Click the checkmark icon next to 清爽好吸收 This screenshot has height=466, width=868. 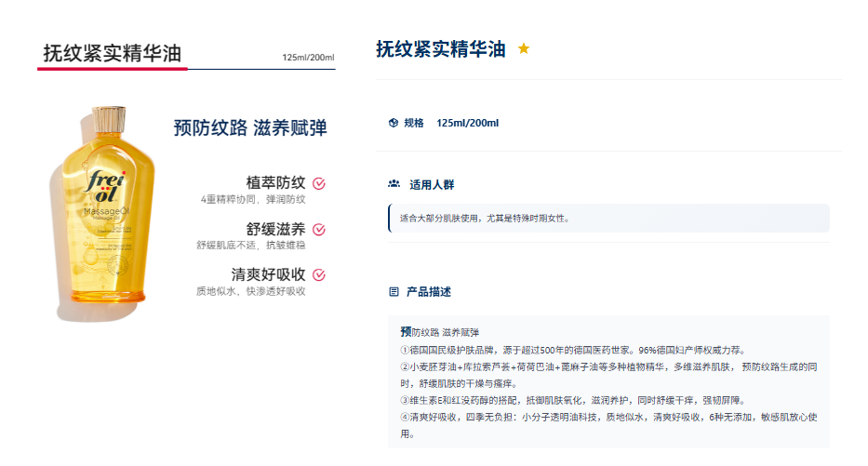click(319, 274)
